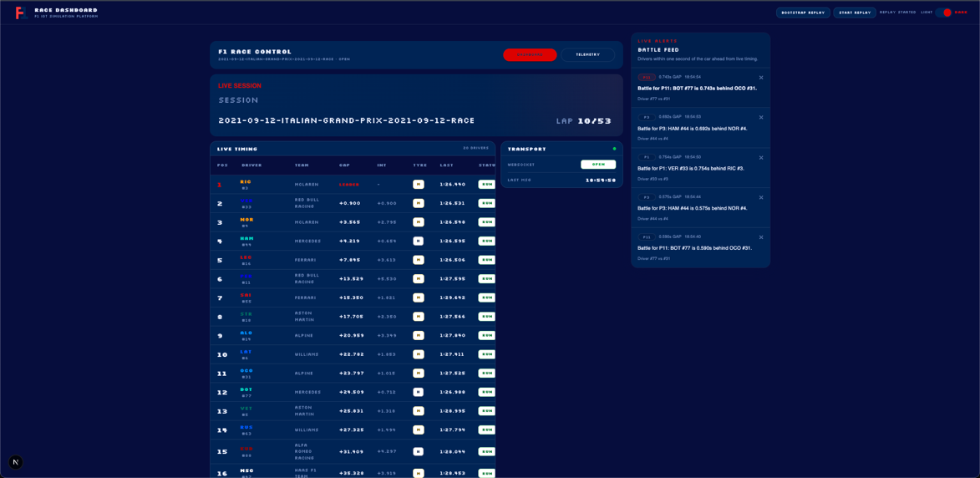Click the session name '2021-09-12-Italian-Grand-Prix' heading
This screenshot has width=980, height=478.
coord(346,120)
